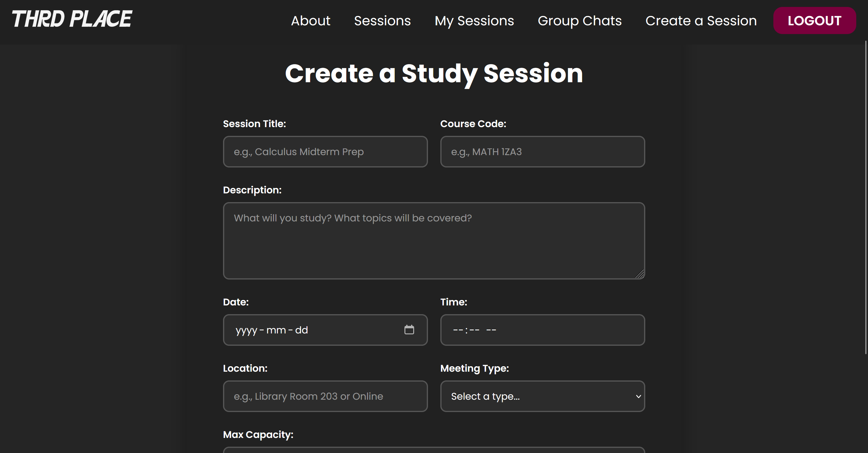The height and width of the screenshot is (453, 868).
Task: Click the description resize handle
Action: pos(640,274)
